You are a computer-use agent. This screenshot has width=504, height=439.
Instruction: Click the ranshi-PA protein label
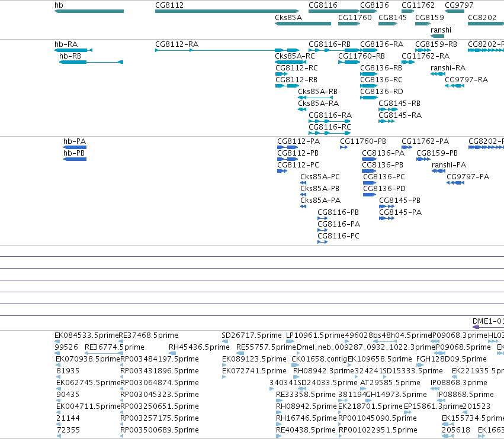(449, 165)
